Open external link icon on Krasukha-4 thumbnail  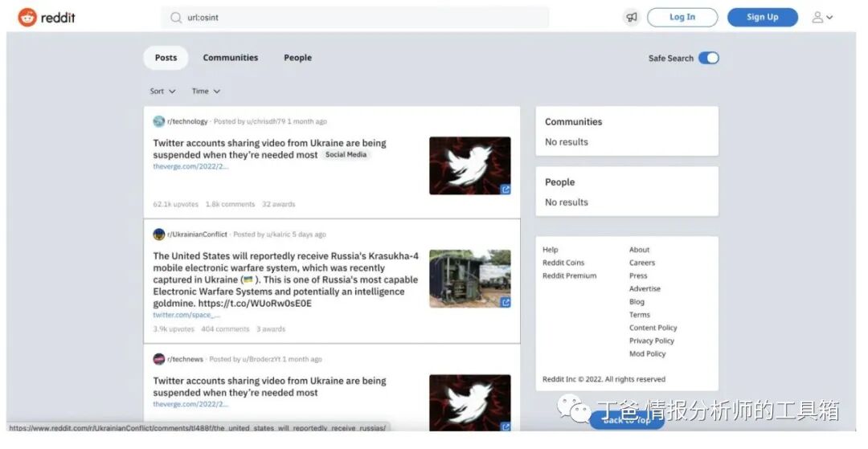click(506, 303)
